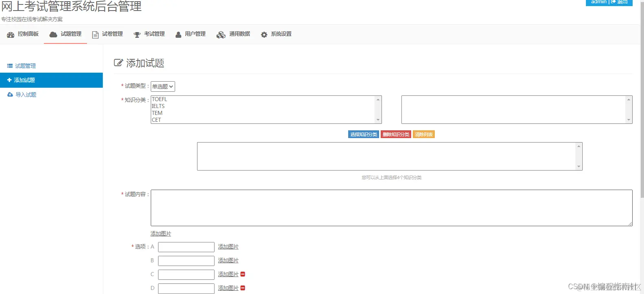The width and height of the screenshot is (644, 294).
Task: Click the empty right-side knowledge category list box
Action: click(517, 110)
